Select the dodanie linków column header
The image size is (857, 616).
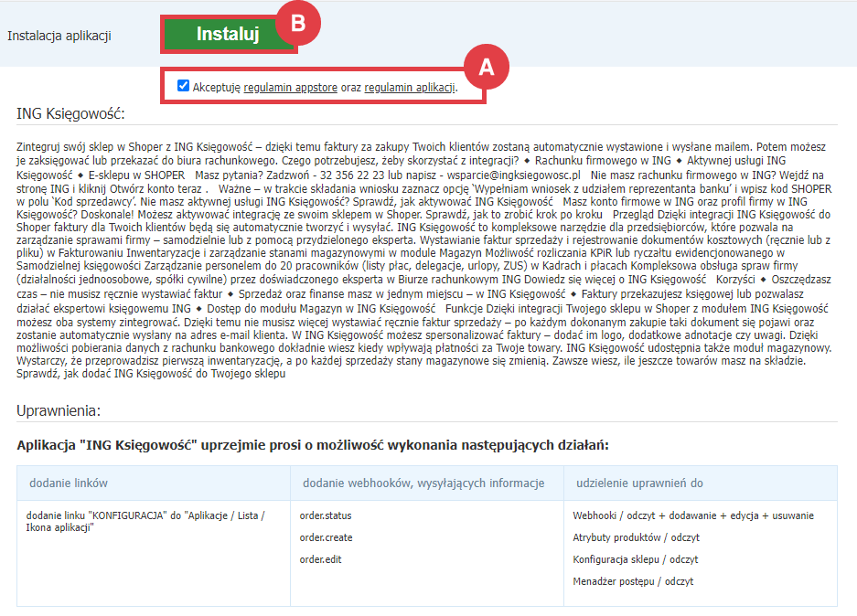point(69,483)
